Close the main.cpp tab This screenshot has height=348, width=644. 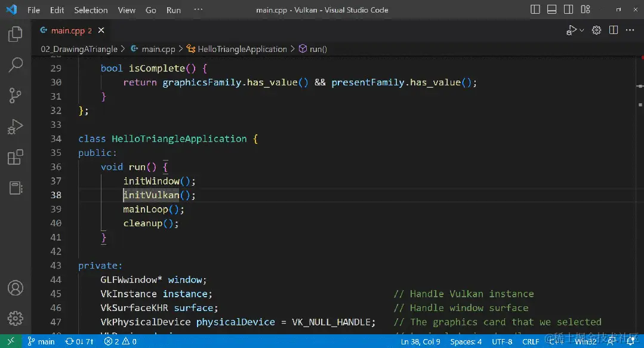pyautogui.click(x=101, y=30)
